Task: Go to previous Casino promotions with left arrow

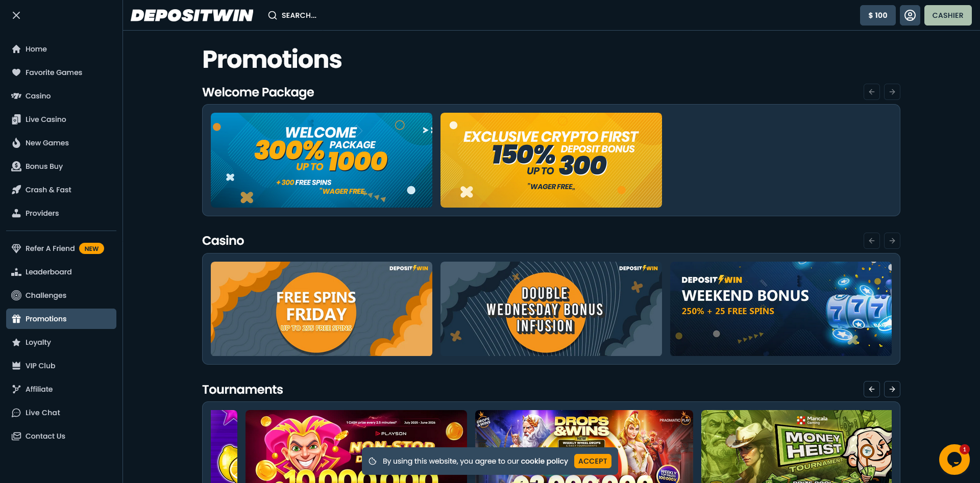Action: [x=871, y=241]
